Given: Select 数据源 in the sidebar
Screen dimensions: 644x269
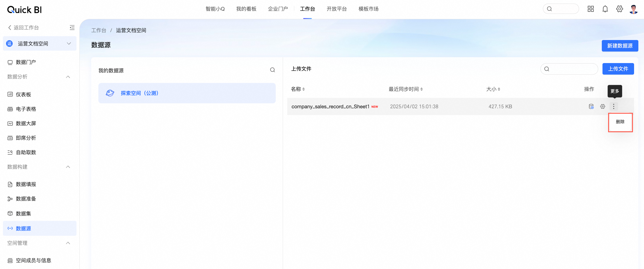Looking at the screenshot, I should point(39,228).
